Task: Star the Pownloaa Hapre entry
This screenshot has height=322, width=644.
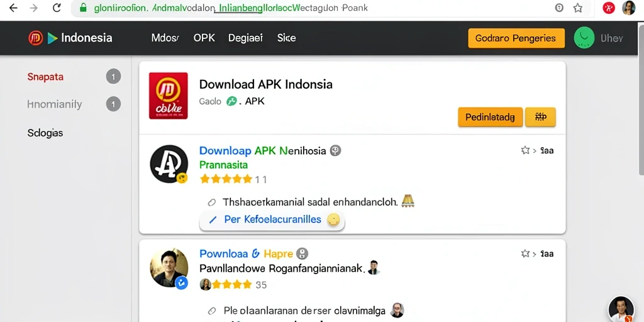Action: click(525, 253)
